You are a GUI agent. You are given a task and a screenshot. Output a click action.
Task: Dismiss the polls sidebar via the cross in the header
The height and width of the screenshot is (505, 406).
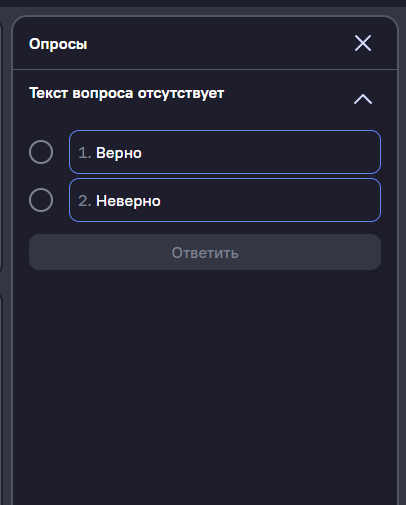tap(363, 43)
